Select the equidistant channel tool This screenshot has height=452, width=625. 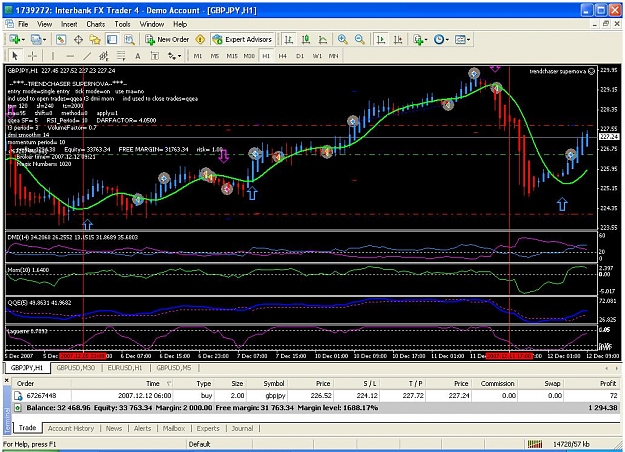[104, 56]
